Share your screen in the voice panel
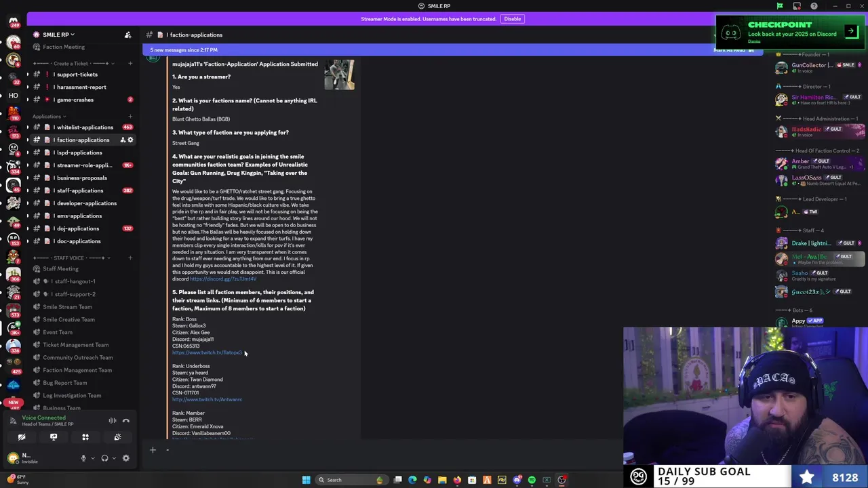Image resolution: width=868 pixels, height=488 pixels. point(54,437)
